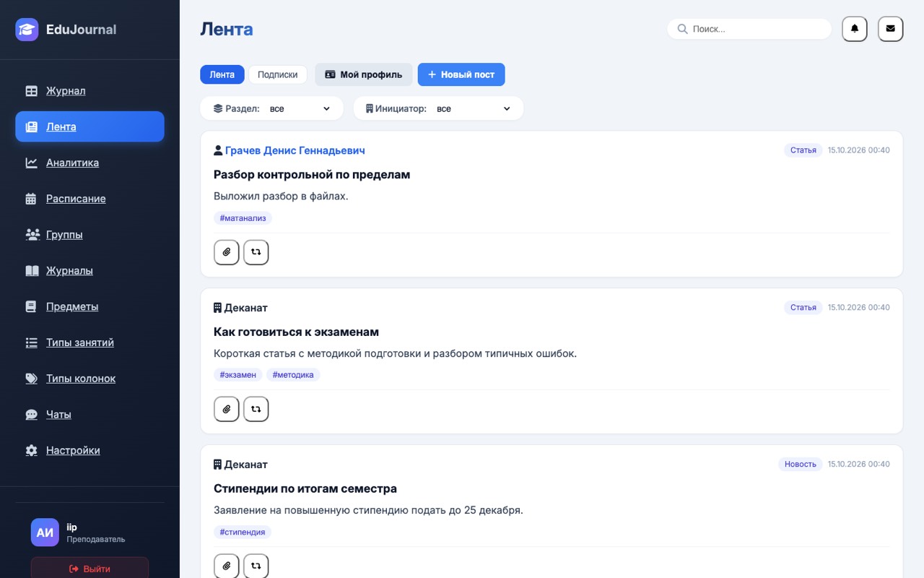Screen dimensions: 924x578
Task: Click the attachment paperclip on the Грачев post
Action: (x=227, y=252)
